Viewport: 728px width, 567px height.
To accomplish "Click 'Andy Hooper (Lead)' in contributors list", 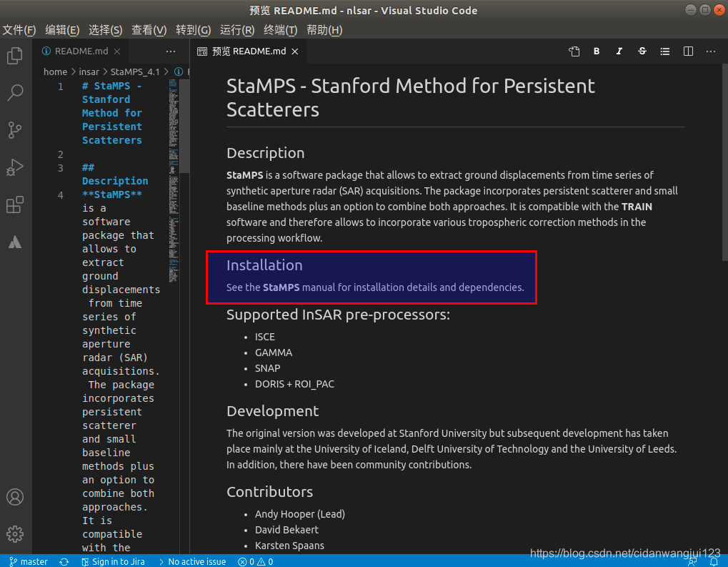I will click(300, 514).
